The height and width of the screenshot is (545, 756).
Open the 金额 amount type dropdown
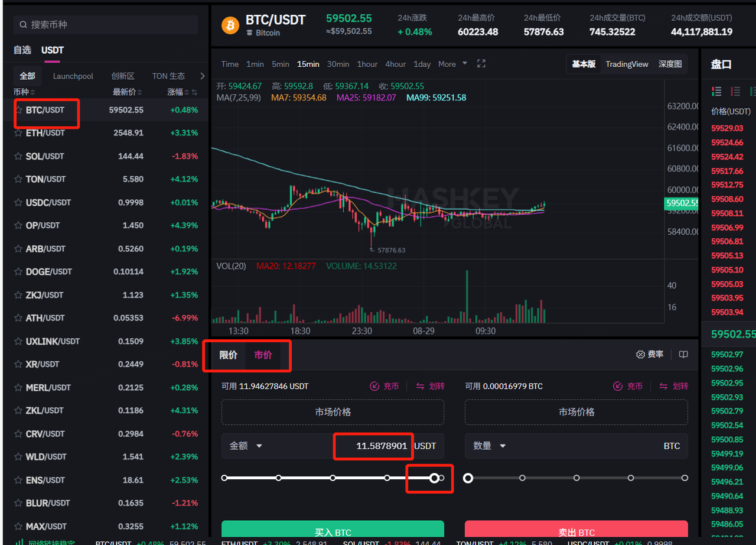coord(246,446)
